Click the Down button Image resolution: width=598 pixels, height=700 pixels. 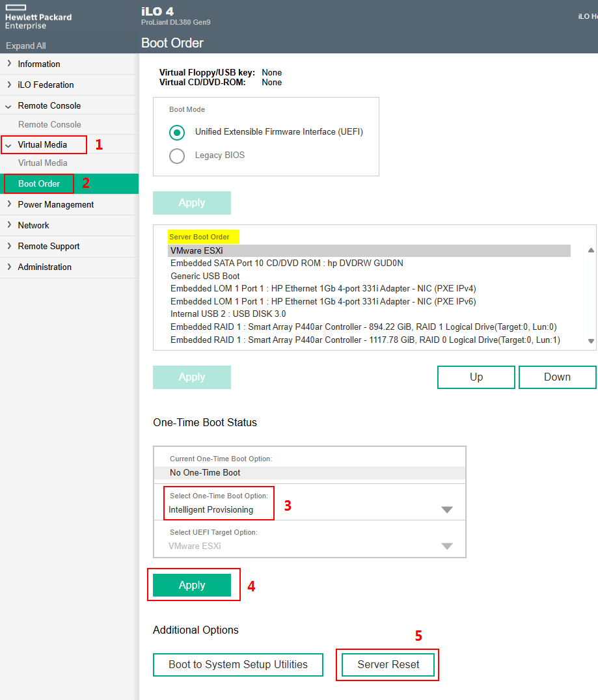(x=558, y=377)
